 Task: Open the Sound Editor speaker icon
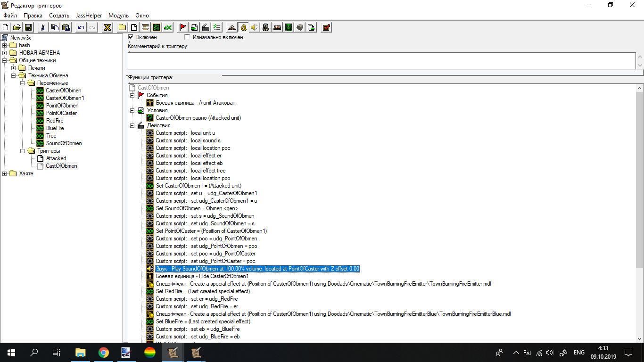click(255, 27)
